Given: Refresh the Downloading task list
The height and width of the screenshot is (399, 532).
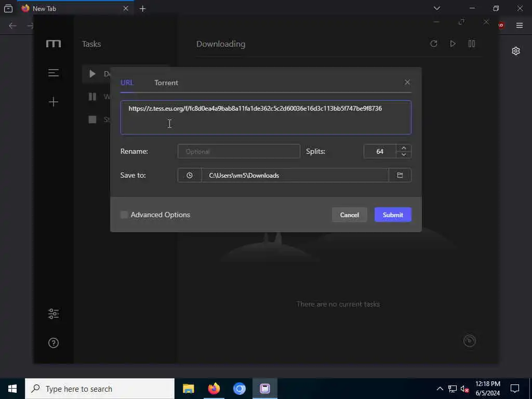Looking at the screenshot, I should [434, 44].
